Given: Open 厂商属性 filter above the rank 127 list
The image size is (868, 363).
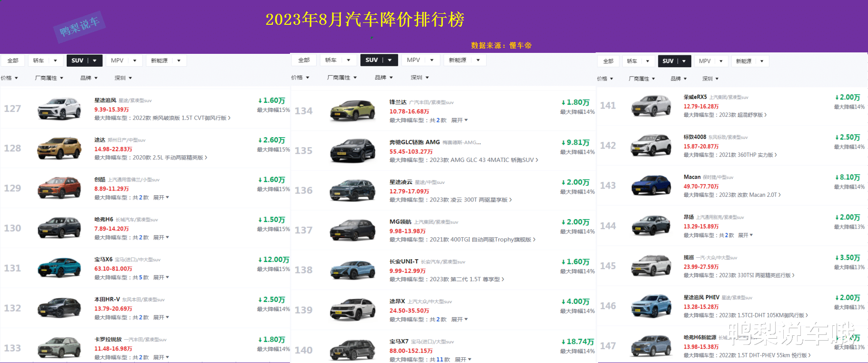Looking at the screenshot, I should 49,78.
